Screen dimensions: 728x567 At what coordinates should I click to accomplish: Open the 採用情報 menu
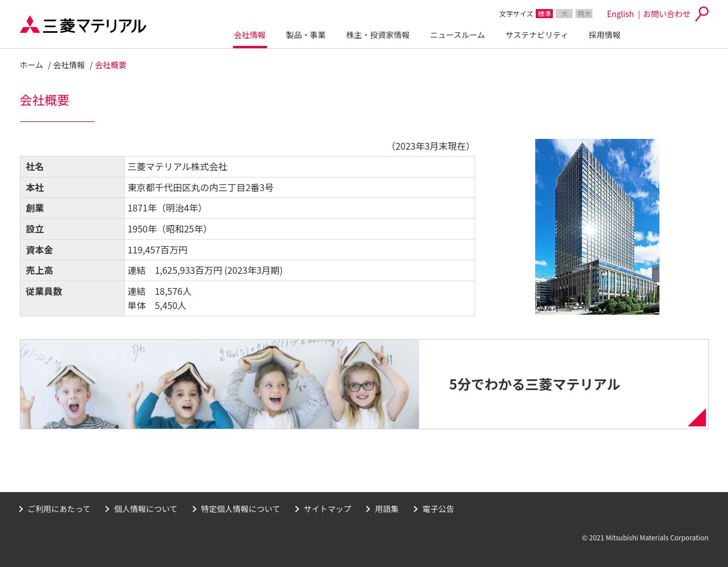click(x=604, y=35)
